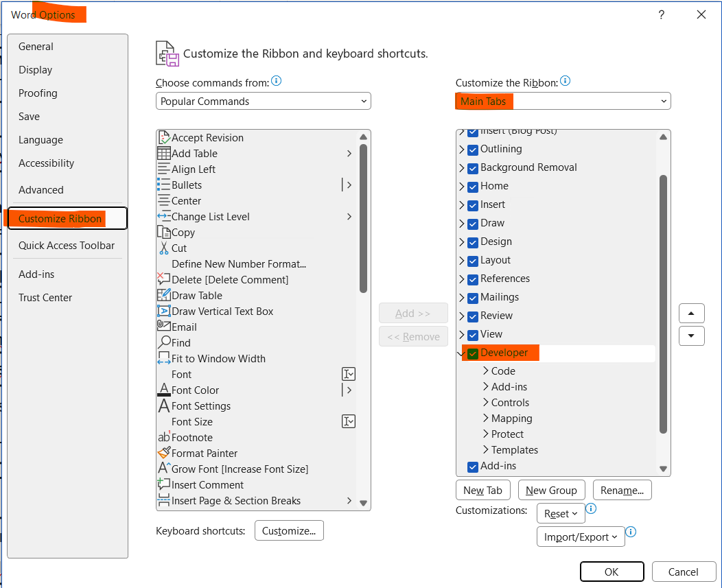
Task: Open the Rename dialog
Action: coord(622,490)
